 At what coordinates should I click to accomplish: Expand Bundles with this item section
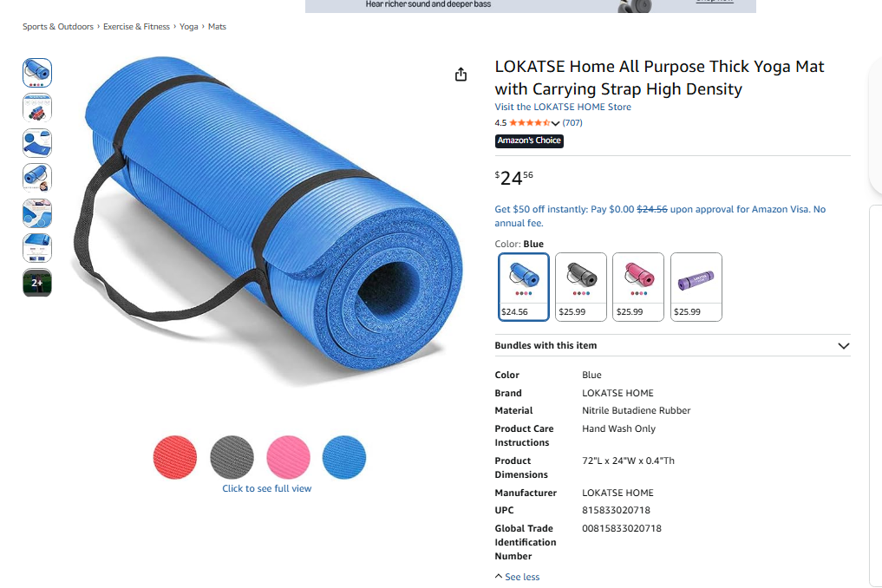(672, 345)
